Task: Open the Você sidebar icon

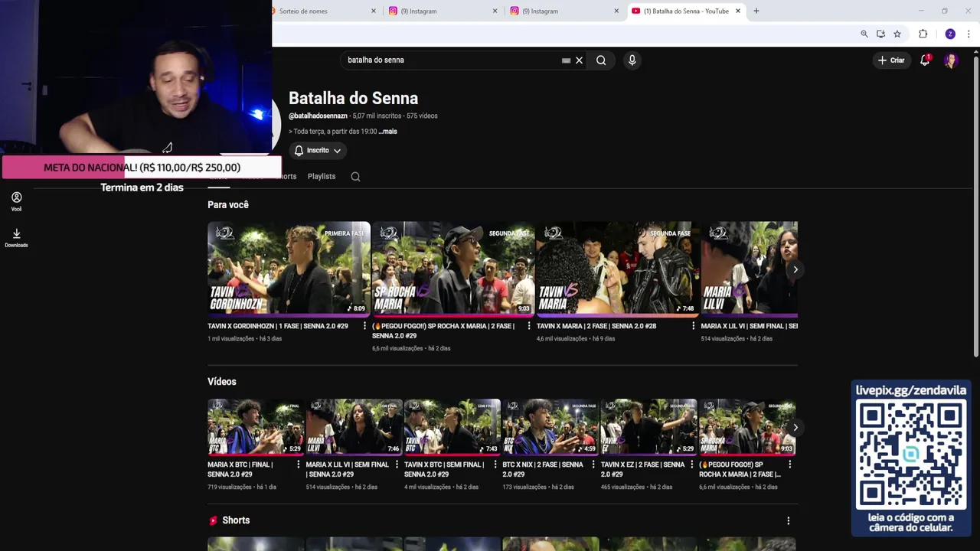Action: coord(16,201)
